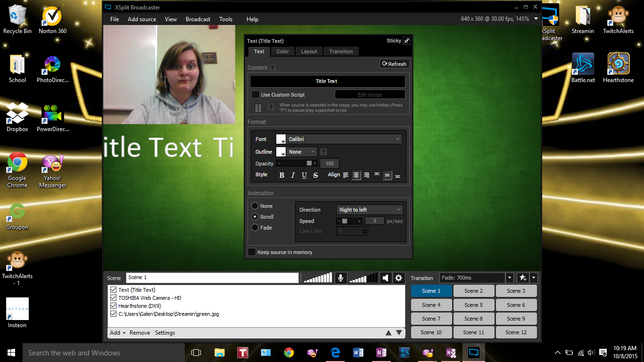
Task: Enable Use Custom Script
Action: 255,94
